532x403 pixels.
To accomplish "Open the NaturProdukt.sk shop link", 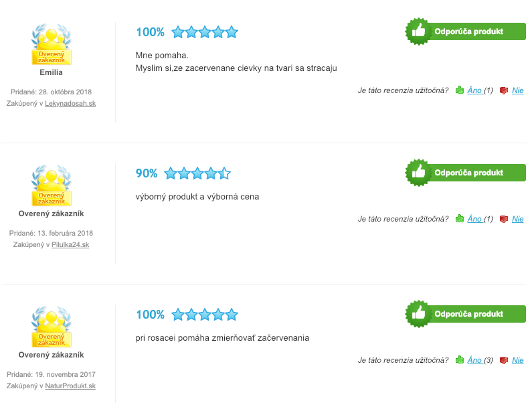I will pos(70,386).
